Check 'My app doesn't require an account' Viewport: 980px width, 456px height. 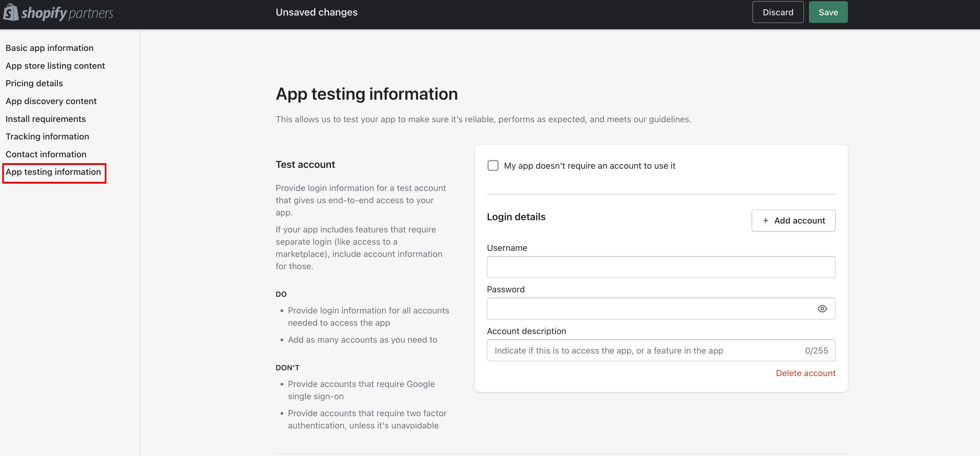[493, 165]
